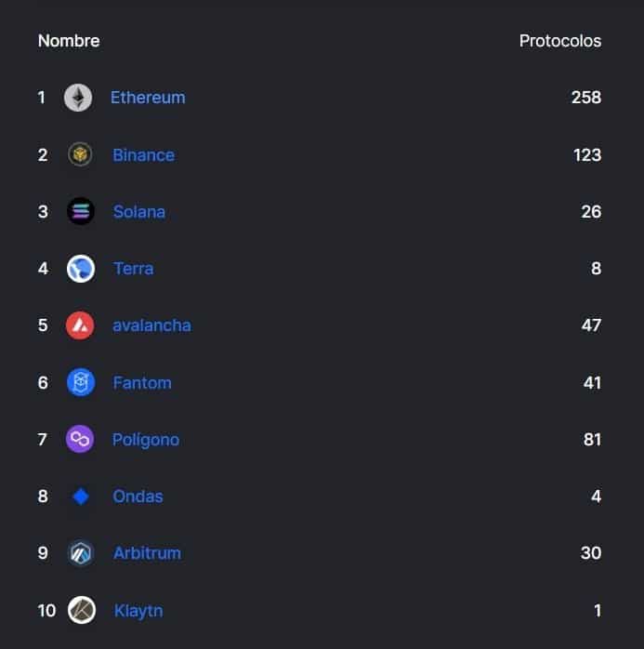
Task: Open the Fantom chain link
Action: [x=142, y=383]
